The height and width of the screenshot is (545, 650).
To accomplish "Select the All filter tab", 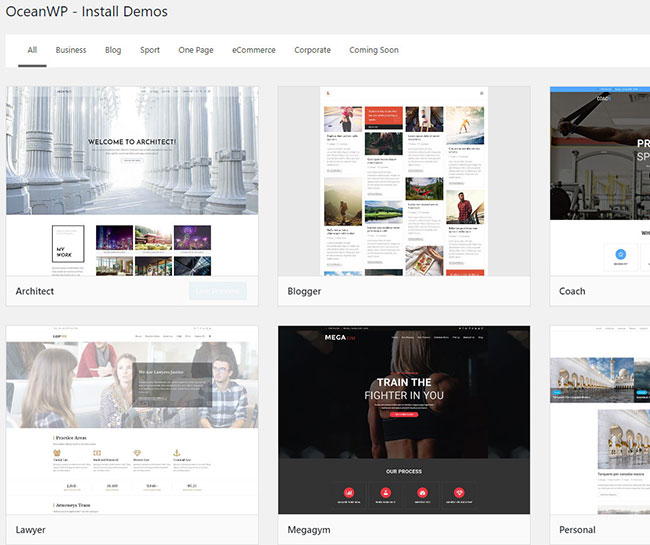I will 32,50.
